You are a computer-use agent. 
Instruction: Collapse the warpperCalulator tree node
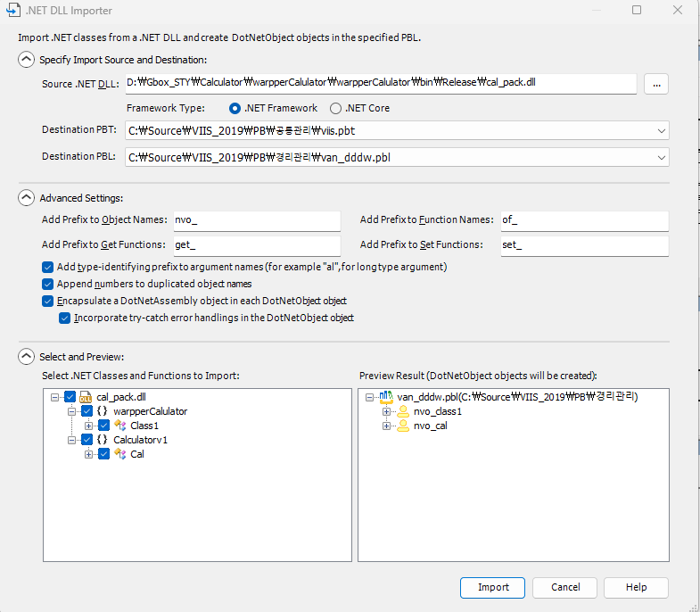coord(72,411)
